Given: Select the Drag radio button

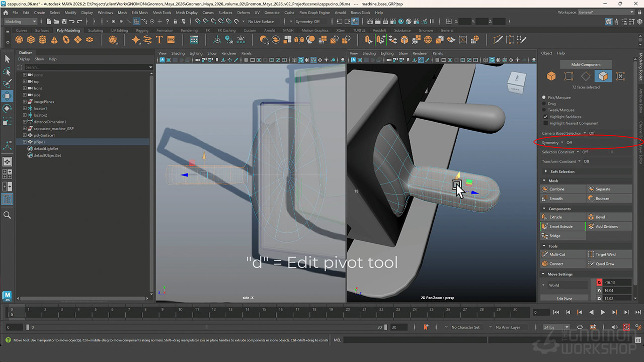Looking at the screenshot, I should tap(544, 104).
